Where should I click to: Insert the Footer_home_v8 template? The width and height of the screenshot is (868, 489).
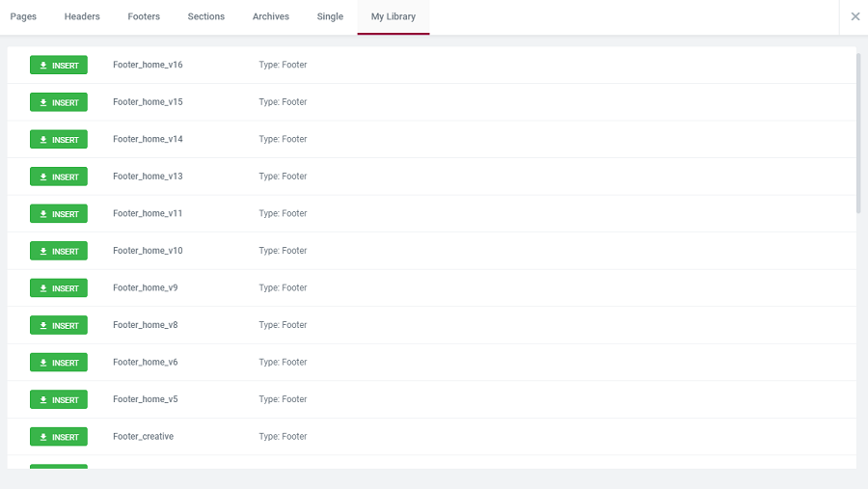point(59,325)
